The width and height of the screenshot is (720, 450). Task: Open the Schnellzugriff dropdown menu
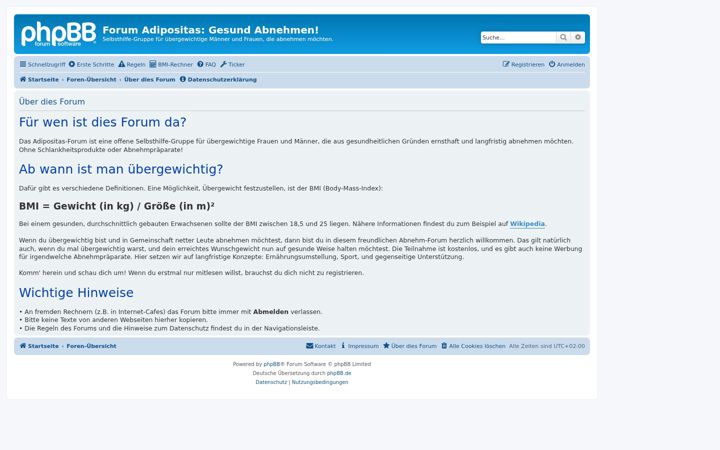(43, 65)
